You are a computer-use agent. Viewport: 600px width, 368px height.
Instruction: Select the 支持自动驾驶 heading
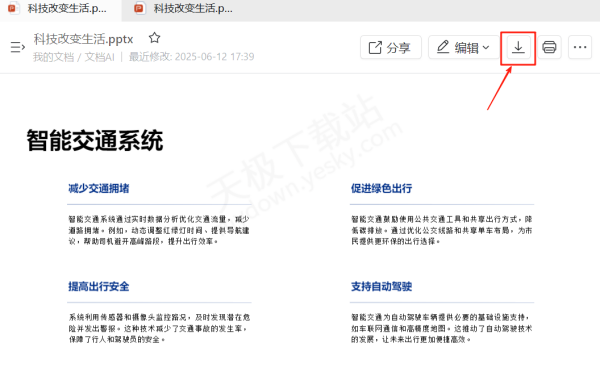tap(382, 287)
